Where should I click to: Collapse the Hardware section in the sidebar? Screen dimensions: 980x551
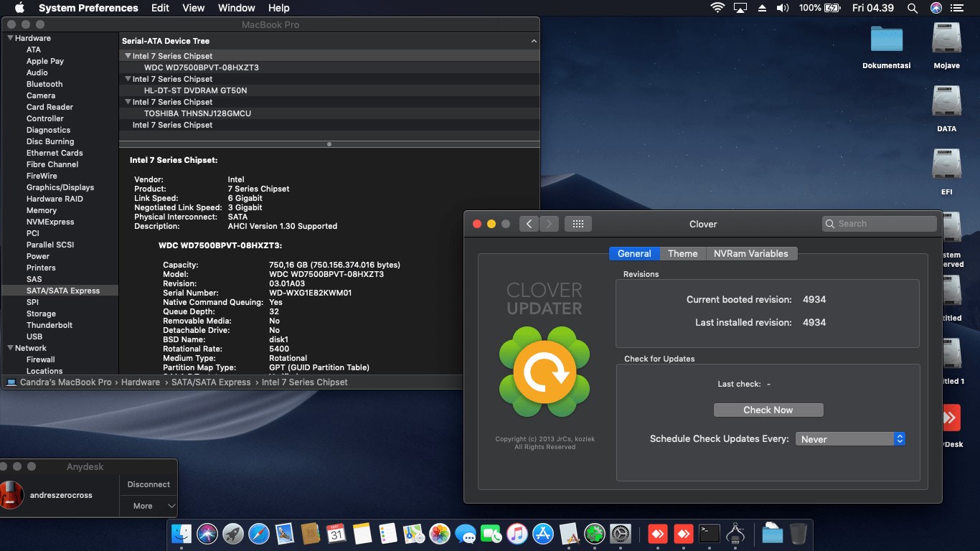coord(11,38)
